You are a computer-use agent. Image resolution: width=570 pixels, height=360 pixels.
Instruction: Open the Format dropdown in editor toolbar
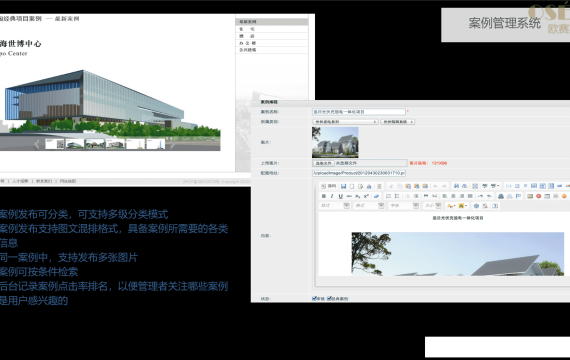369,205
